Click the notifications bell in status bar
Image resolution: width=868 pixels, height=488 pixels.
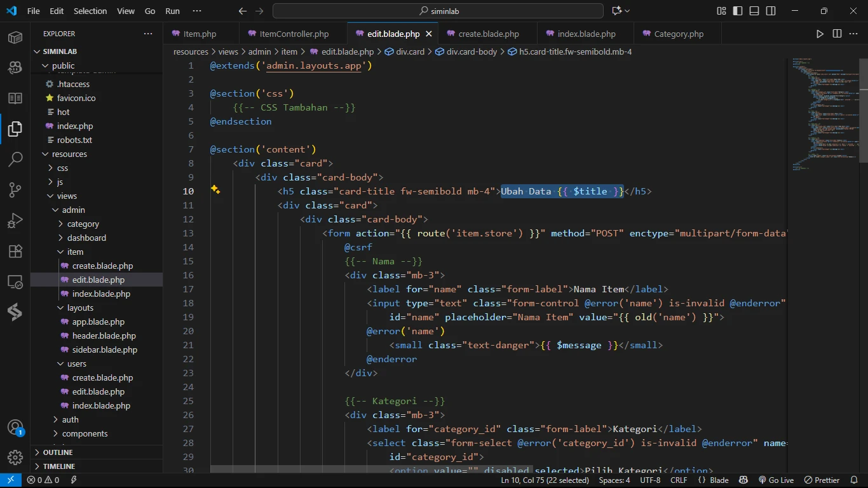[x=853, y=480]
